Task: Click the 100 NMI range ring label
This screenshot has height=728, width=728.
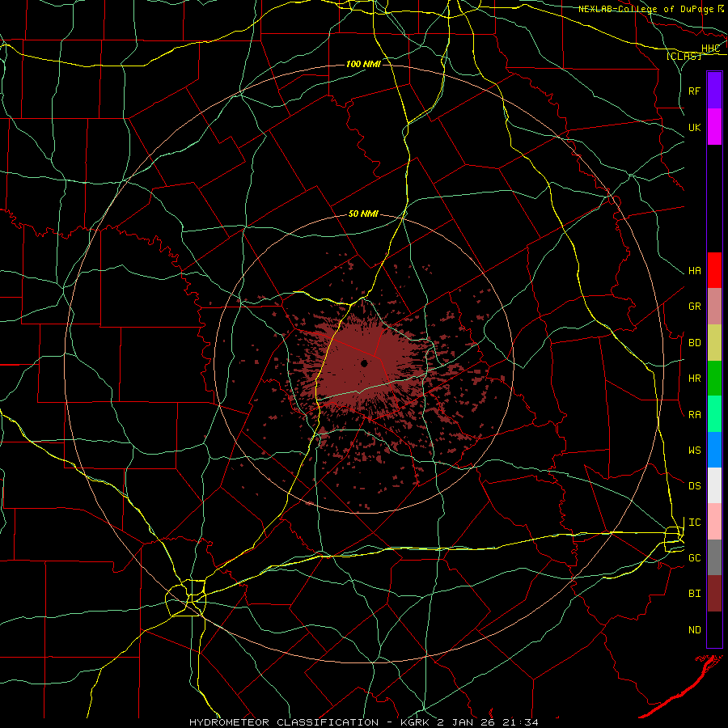Action: (363, 64)
